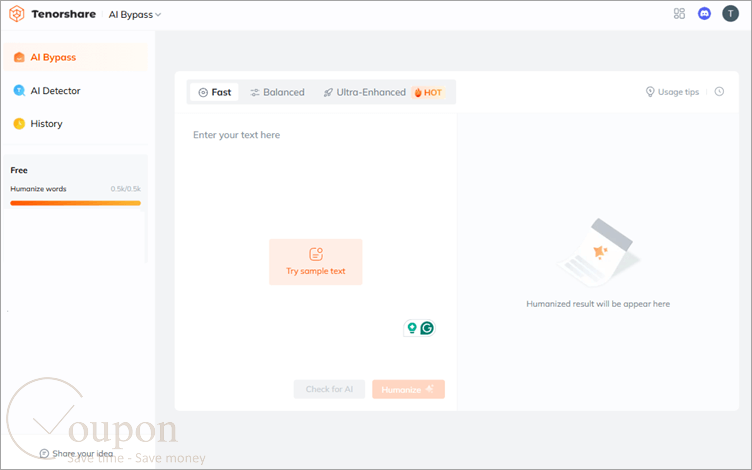The height and width of the screenshot is (470, 752).
Task: Click the Humanize words usage progress bar
Action: [75, 203]
